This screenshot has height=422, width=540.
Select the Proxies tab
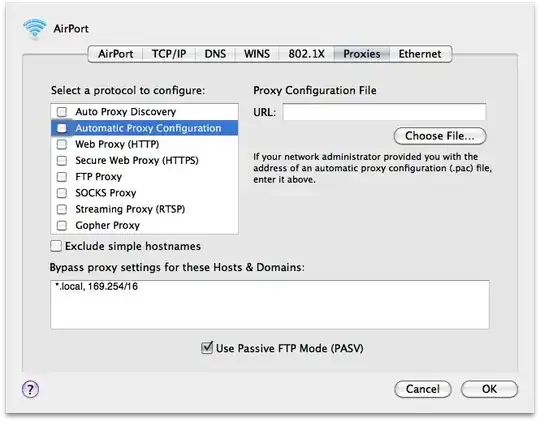tap(362, 54)
